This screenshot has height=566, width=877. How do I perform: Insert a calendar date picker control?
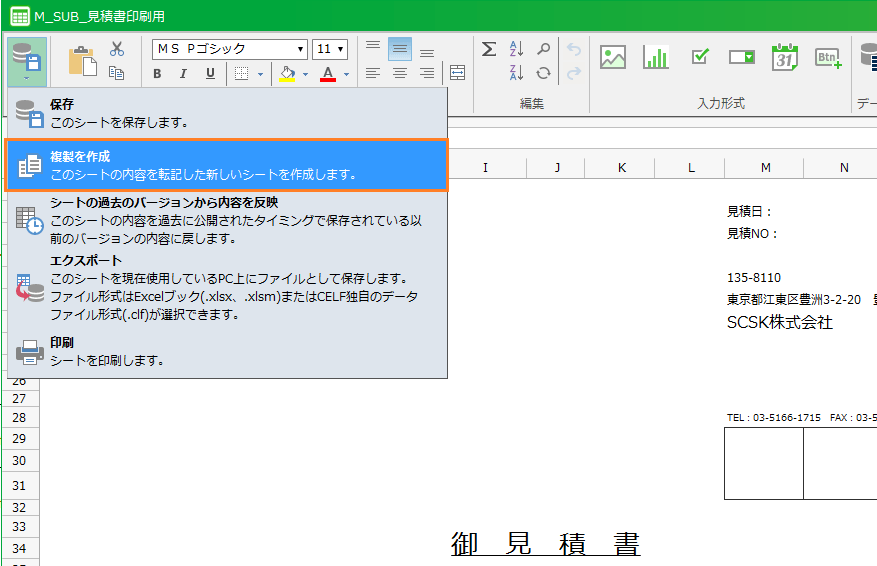tap(785, 58)
